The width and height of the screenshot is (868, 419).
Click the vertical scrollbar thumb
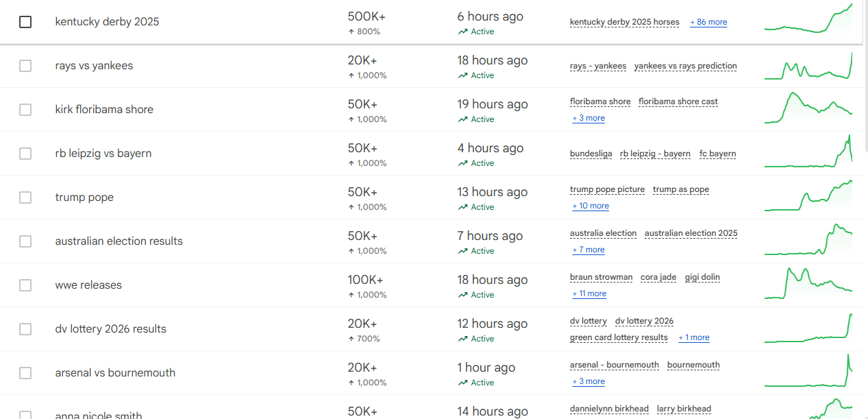865,75
